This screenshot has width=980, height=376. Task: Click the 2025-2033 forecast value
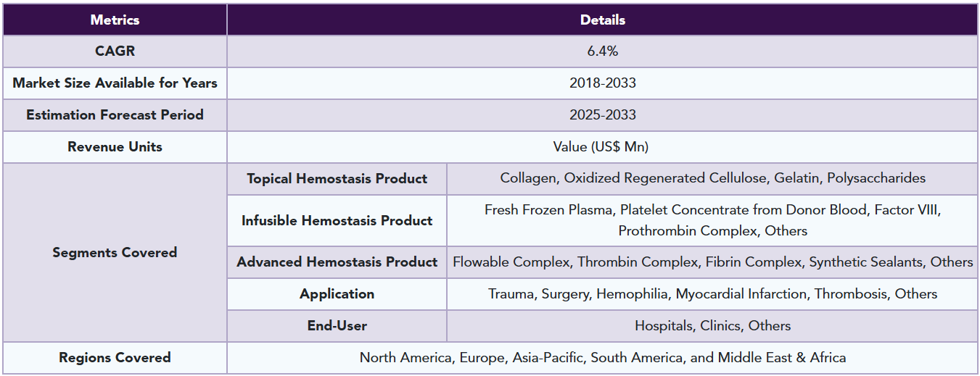(x=603, y=115)
